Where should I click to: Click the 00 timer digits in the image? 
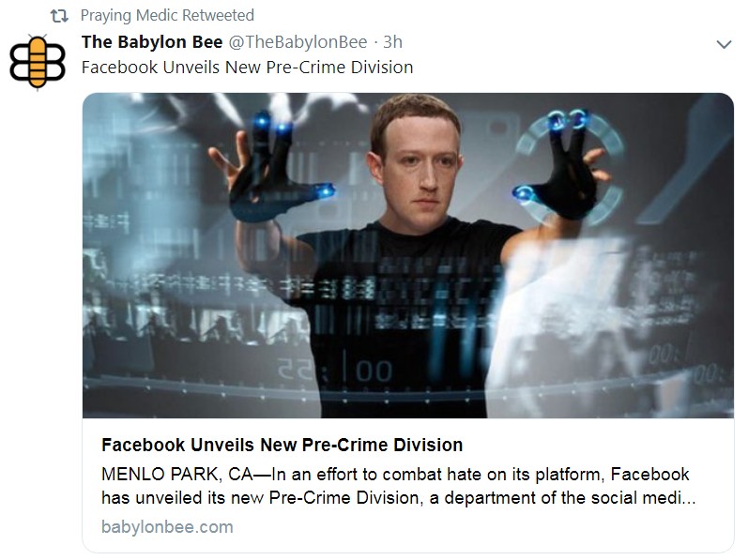click(374, 371)
